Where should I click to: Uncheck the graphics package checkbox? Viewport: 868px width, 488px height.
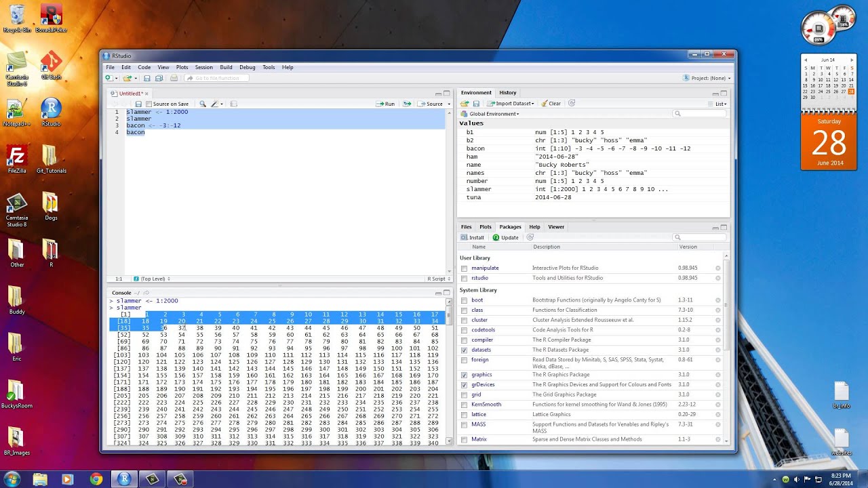point(464,375)
